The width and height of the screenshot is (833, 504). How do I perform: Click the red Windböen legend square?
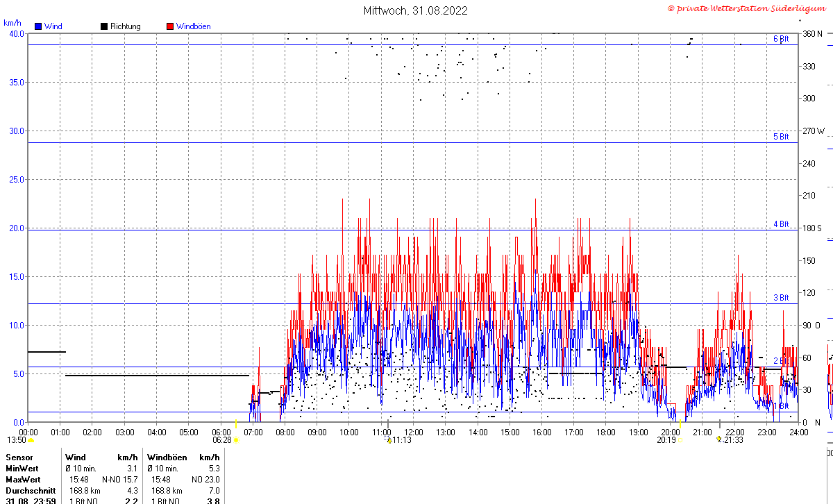170,26
